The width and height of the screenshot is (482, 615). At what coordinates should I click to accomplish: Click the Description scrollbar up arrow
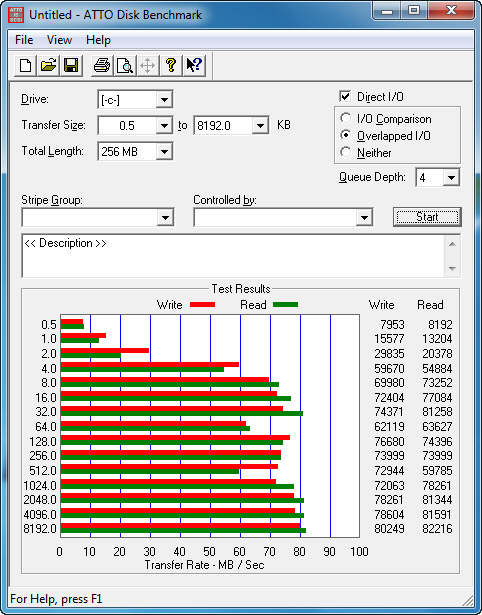pyautogui.click(x=452, y=244)
